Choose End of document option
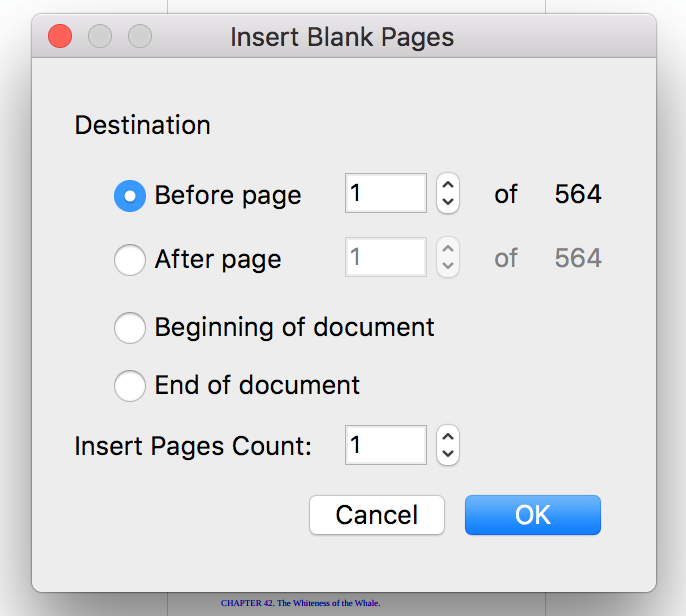 coord(130,385)
